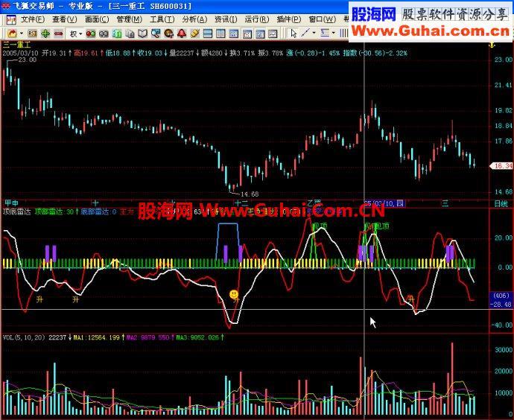Click the red alarm bell icon
The height and width of the screenshot is (420, 514).
tap(182, 34)
